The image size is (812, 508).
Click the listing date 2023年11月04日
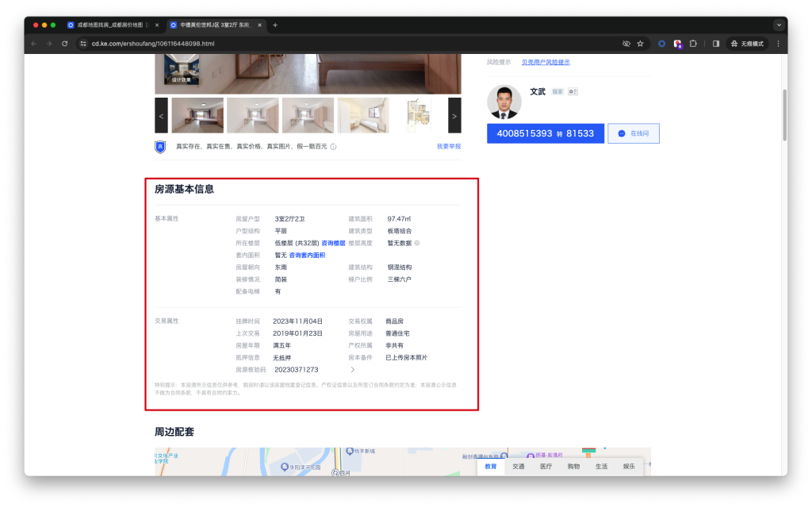[x=298, y=321]
